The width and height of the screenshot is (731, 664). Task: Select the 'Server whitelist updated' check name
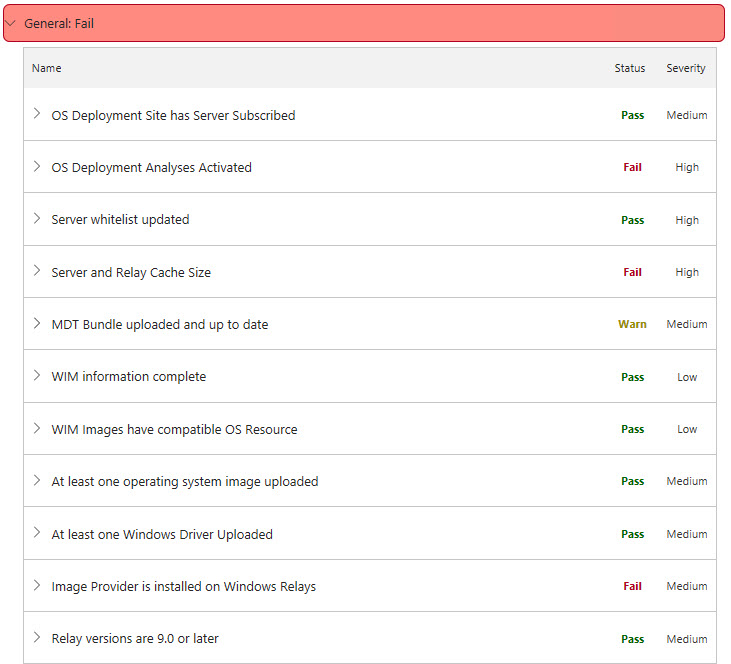pyautogui.click(x=120, y=219)
